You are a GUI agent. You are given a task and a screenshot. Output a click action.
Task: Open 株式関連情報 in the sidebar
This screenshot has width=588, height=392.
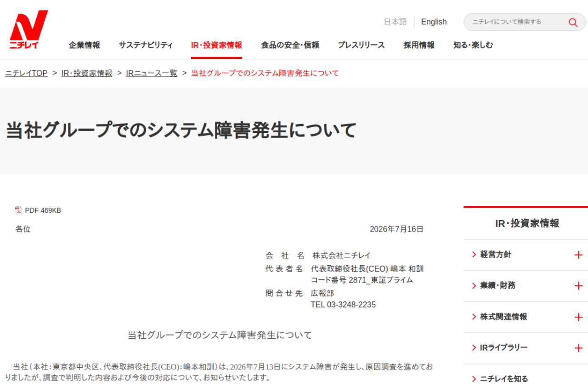click(x=503, y=317)
